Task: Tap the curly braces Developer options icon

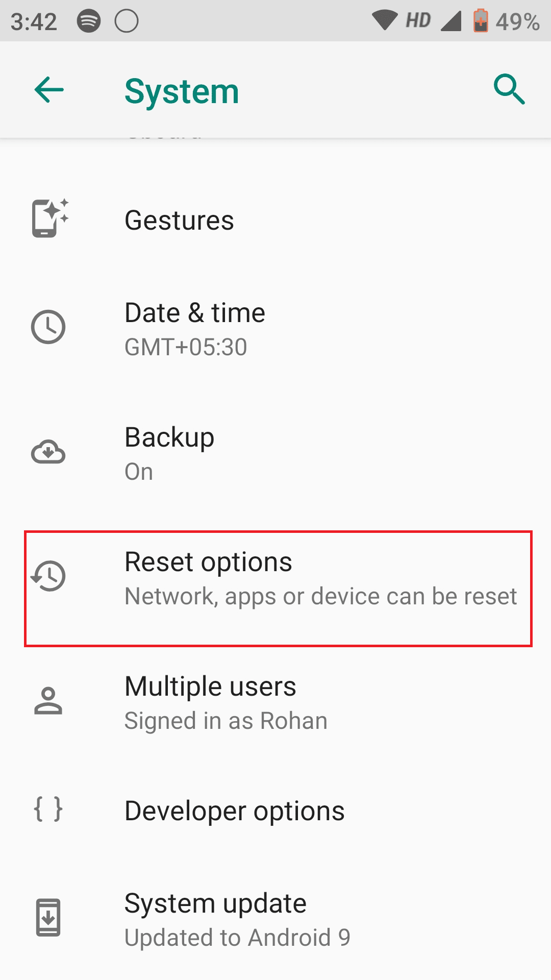Action: coord(48,810)
